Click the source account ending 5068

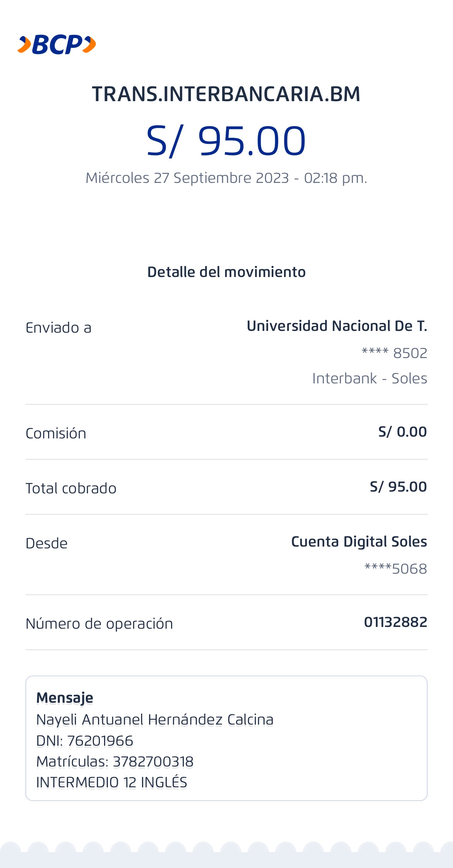pyautogui.click(x=395, y=569)
